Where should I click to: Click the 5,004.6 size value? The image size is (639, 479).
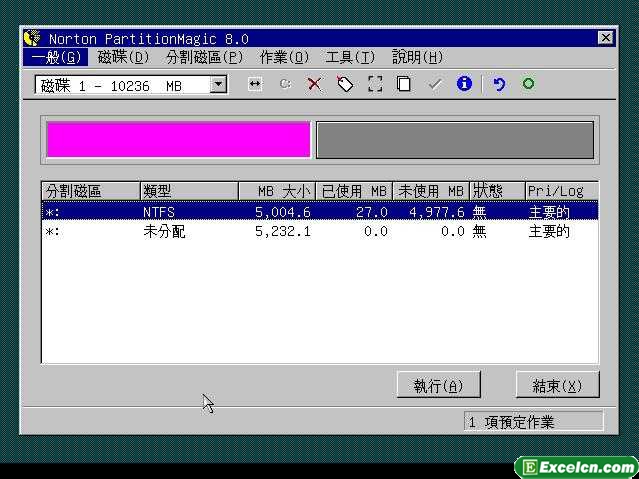pos(283,212)
